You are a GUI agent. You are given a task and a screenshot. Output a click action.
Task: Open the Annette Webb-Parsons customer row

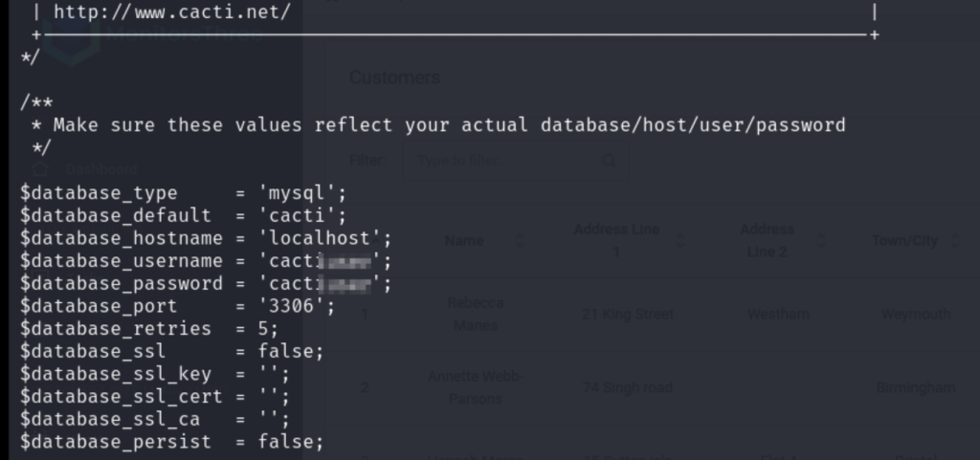(x=652, y=387)
